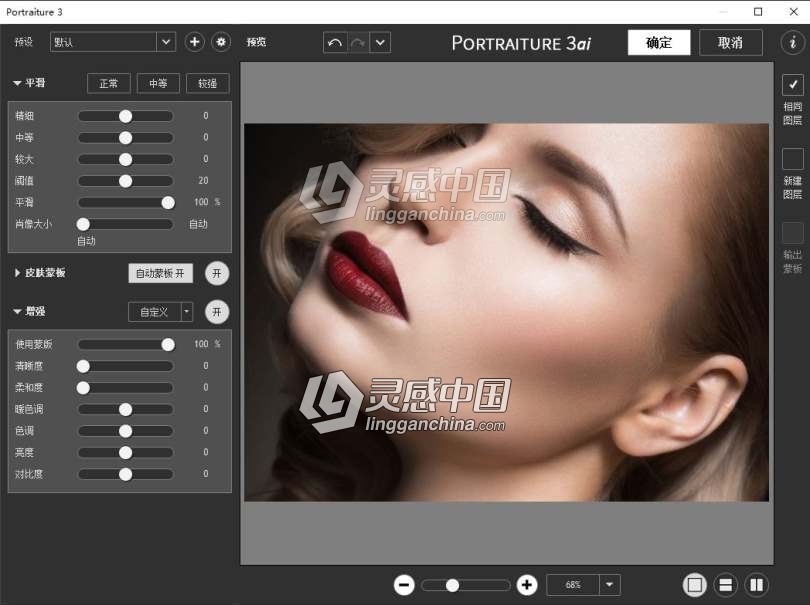Zoom out the preview image

click(404, 585)
